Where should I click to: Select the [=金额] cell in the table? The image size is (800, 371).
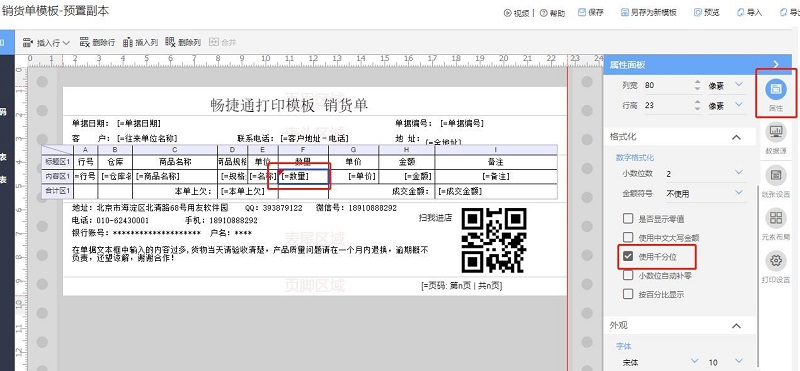pyautogui.click(x=407, y=177)
